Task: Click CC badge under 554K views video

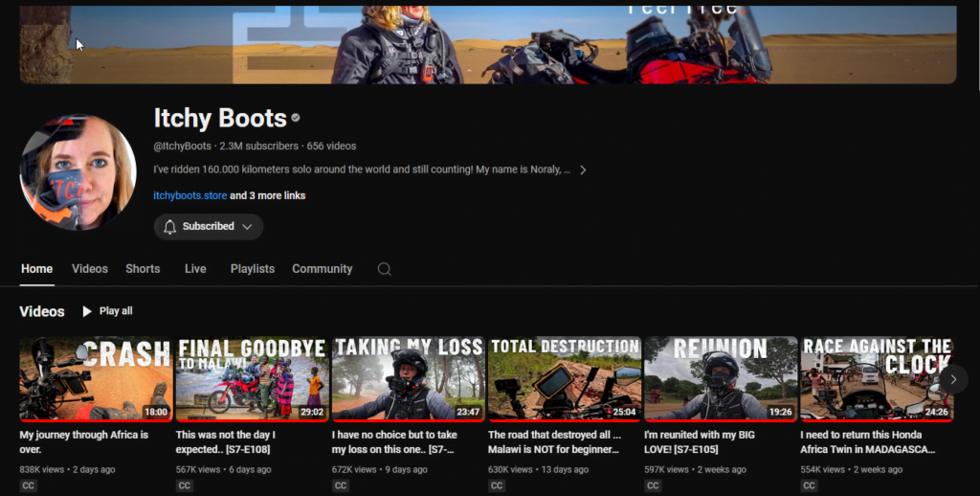Action: coord(810,485)
